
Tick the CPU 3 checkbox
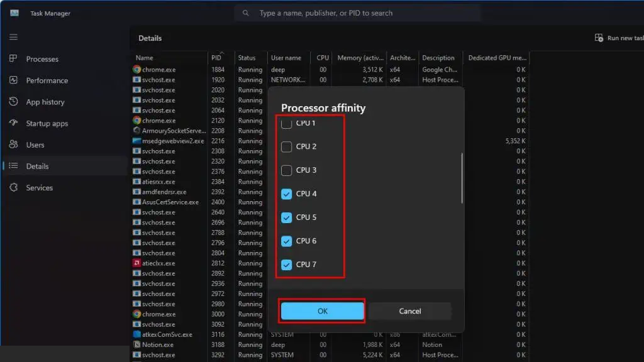(x=286, y=170)
